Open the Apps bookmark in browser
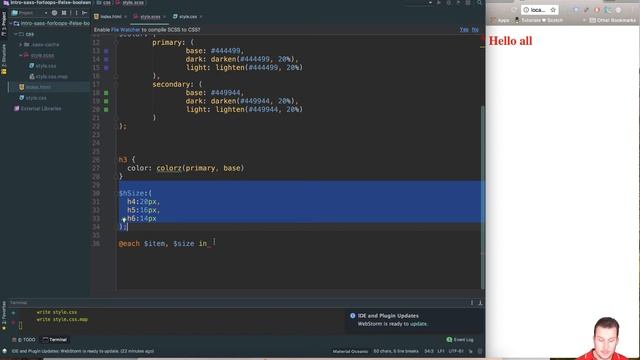Screen dimensions: 640x360 [x=500, y=20]
